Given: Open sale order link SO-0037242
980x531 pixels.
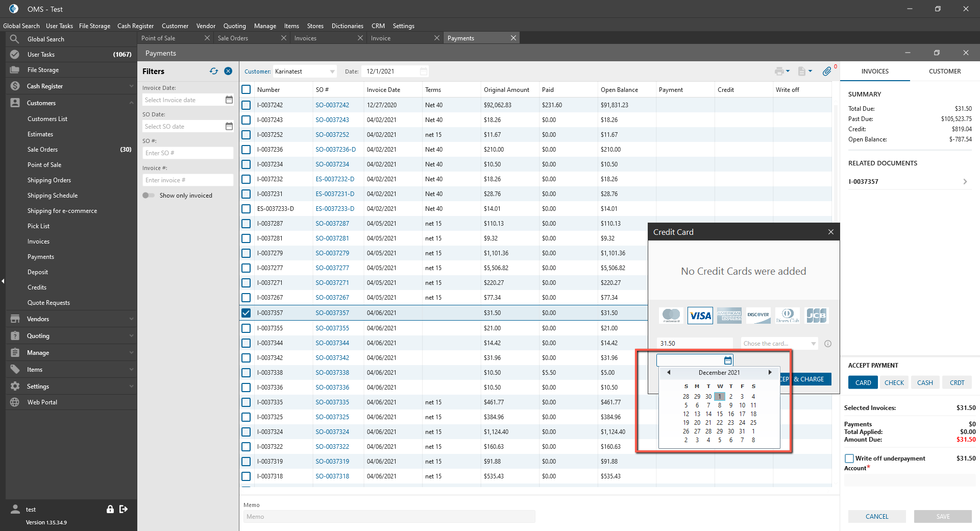Looking at the screenshot, I should pos(332,105).
